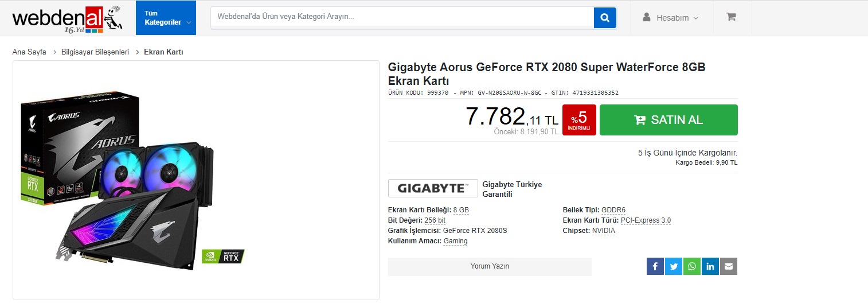Click the 5 İş Günü İçinde Kargolanır text

point(687,153)
